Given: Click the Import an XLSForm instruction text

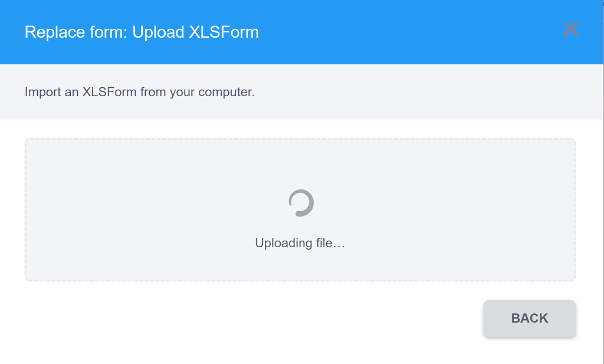Looking at the screenshot, I should coord(139,92).
